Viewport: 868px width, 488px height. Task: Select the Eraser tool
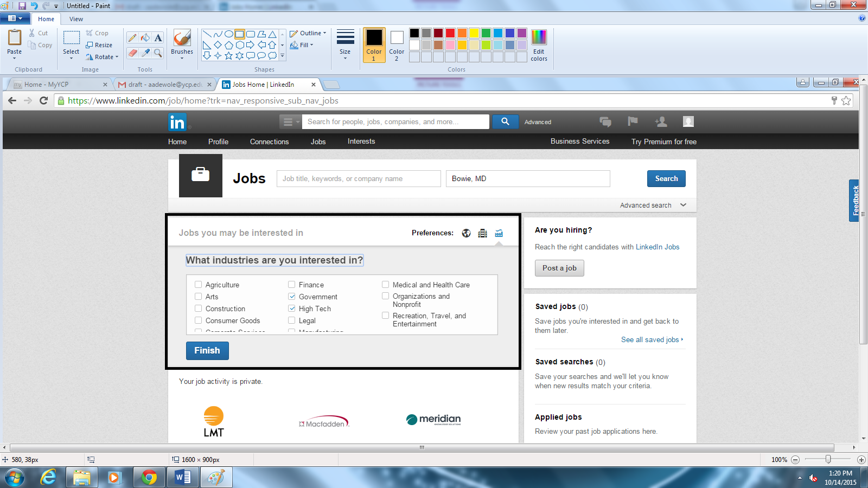point(132,53)
